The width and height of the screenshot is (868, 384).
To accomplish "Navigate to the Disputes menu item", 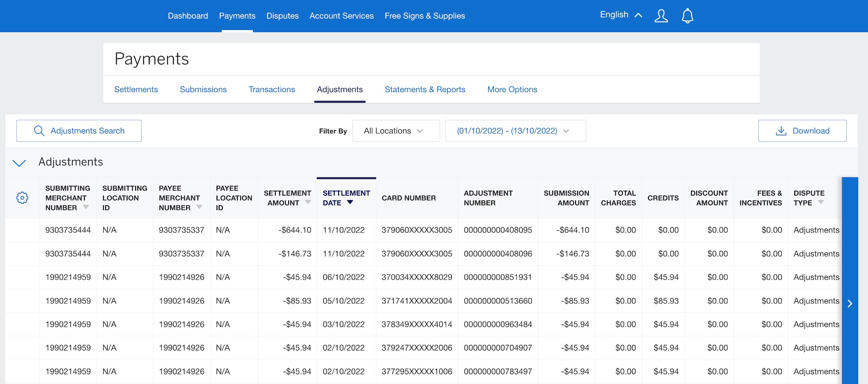I will (x=282, y=16).
